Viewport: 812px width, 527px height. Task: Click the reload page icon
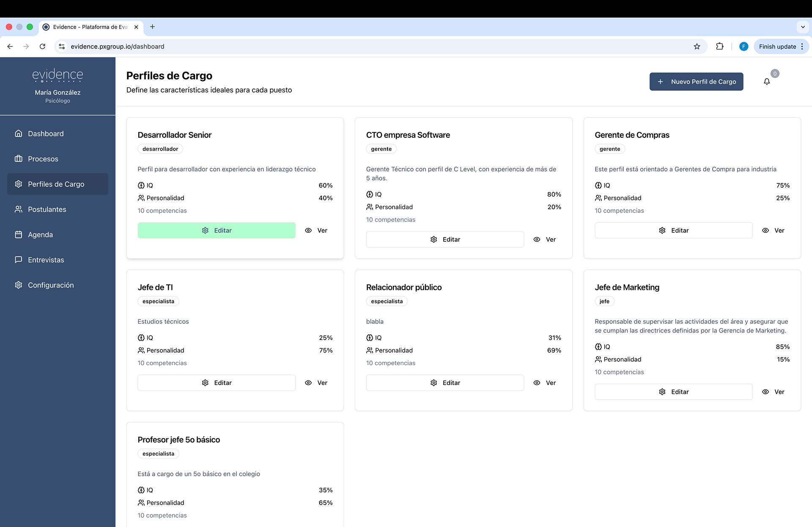42,46
